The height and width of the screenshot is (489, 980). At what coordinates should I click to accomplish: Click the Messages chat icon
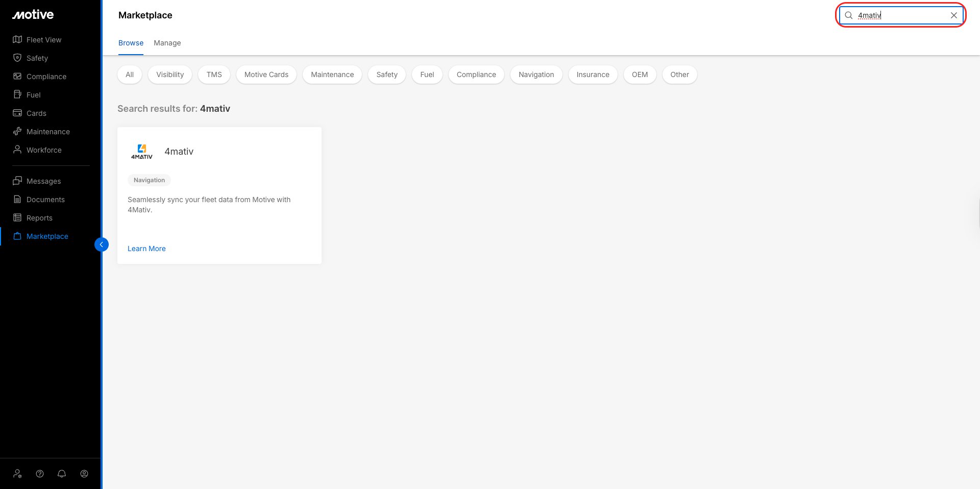coord(17,181)
